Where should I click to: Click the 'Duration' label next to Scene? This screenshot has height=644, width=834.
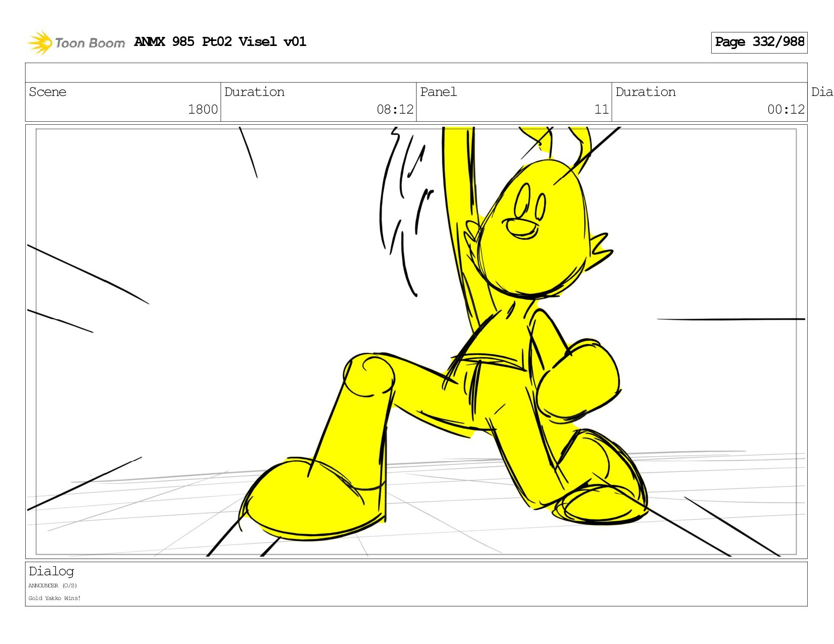point(254,92)
